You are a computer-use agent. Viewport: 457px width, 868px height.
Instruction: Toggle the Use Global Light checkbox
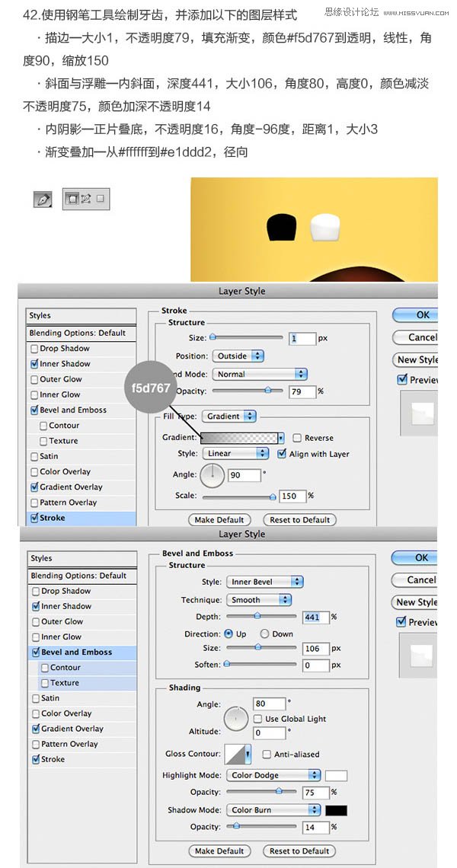pyautogui.click(x=257, y=719)
